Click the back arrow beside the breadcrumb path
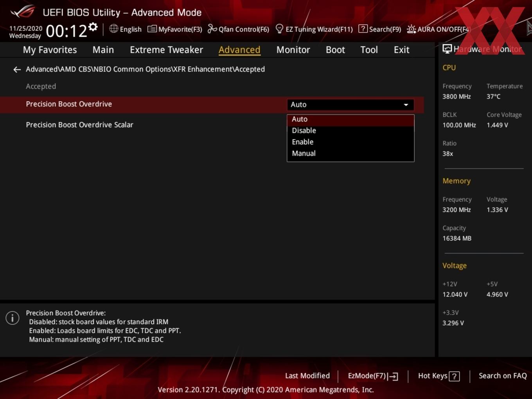Image resolution: width=532 pixels, height=399 pixels. pos(17,70)
